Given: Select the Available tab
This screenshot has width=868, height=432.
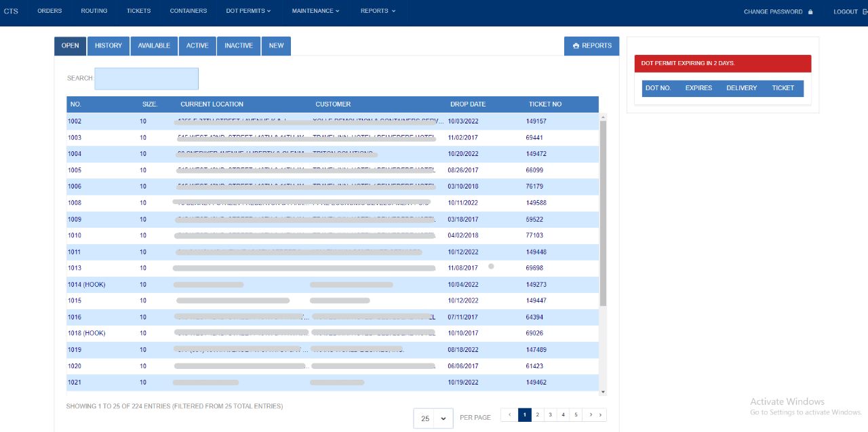Looking at the screenshot, I should coord(154,46).
